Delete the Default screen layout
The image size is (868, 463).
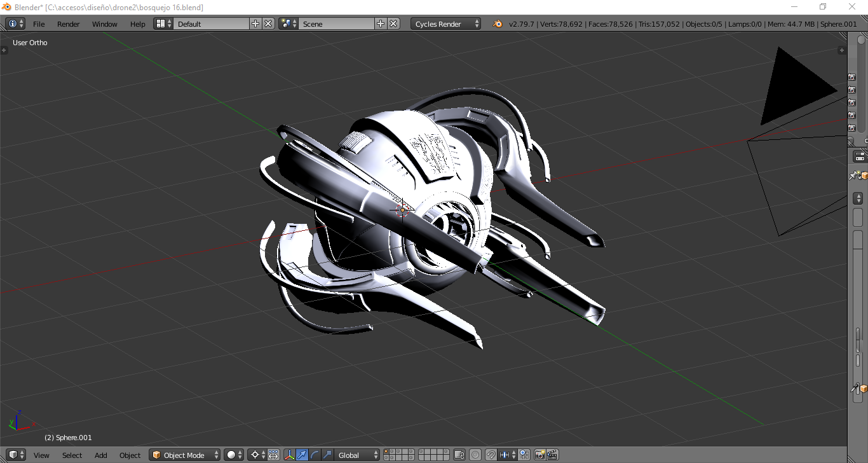point(268,24)
